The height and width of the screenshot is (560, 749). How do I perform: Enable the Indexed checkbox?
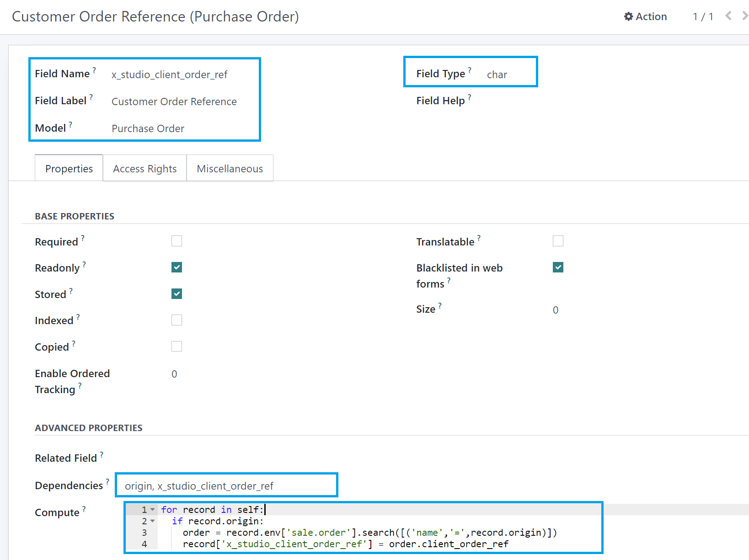pyautogui.click(x=177, y=320)
